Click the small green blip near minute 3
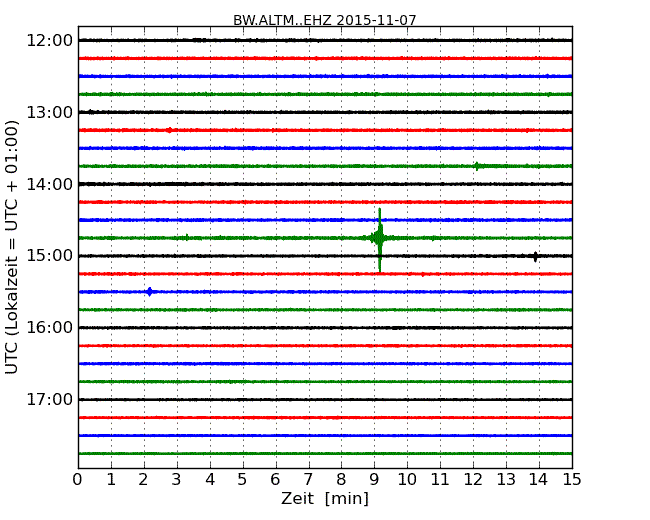 [x=187, y=238]
